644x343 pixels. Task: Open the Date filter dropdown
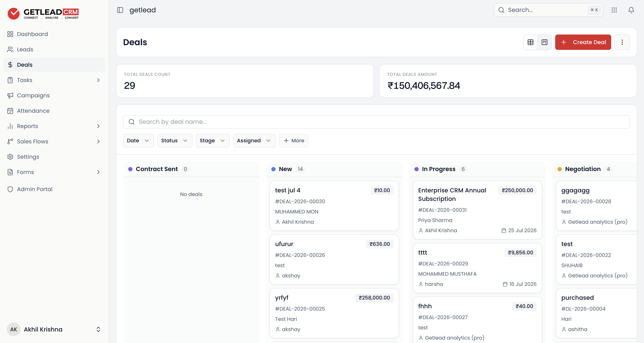click(138, 141)
